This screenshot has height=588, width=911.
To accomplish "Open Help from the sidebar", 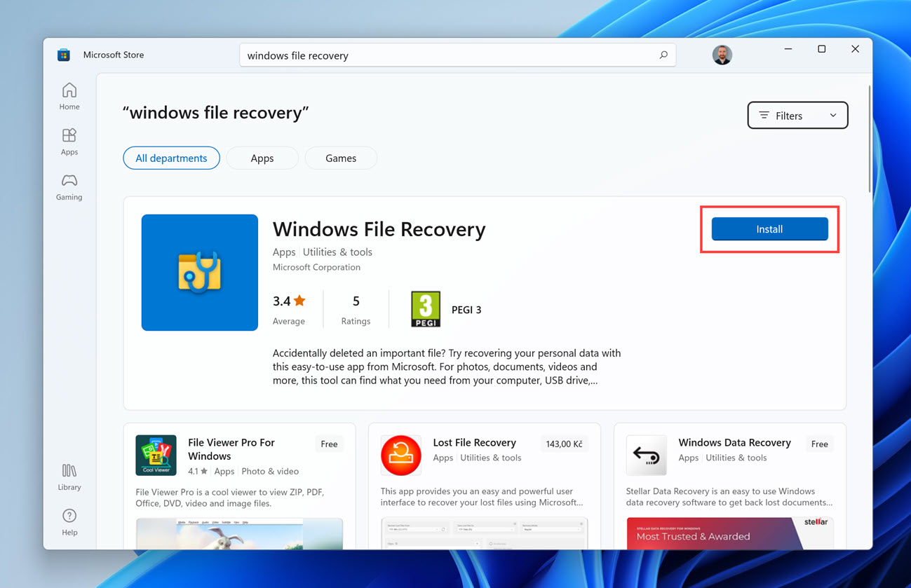I will coord(69,523).
